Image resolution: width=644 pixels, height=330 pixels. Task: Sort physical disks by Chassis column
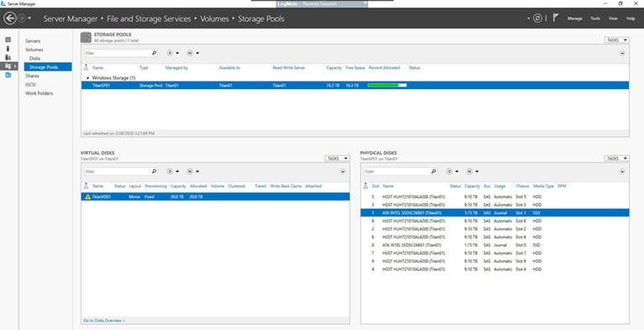(523, 186)
